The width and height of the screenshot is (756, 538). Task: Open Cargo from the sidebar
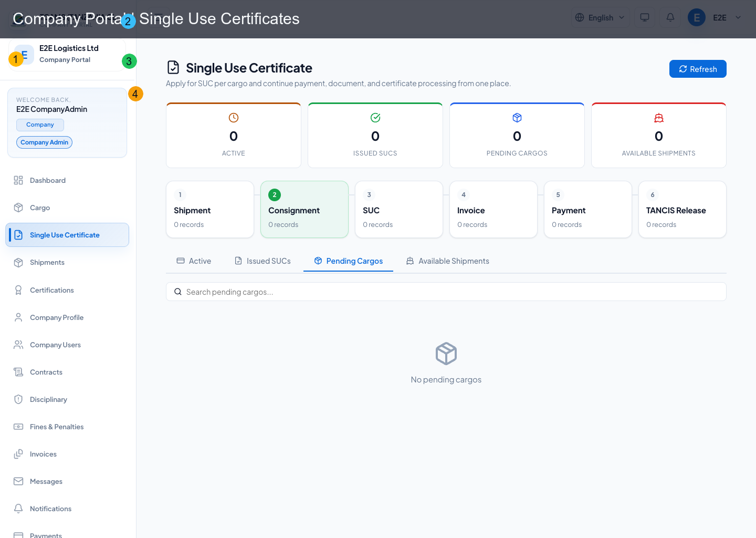coord(67,208)
